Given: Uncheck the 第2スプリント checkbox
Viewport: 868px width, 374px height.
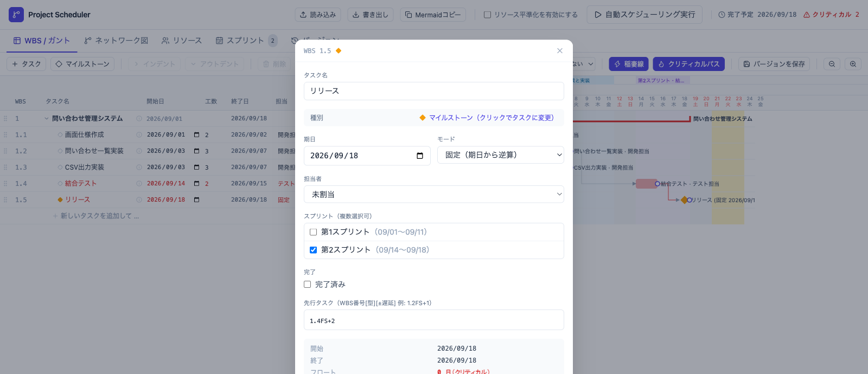Looking at the screenshot, I should [313, 250].
